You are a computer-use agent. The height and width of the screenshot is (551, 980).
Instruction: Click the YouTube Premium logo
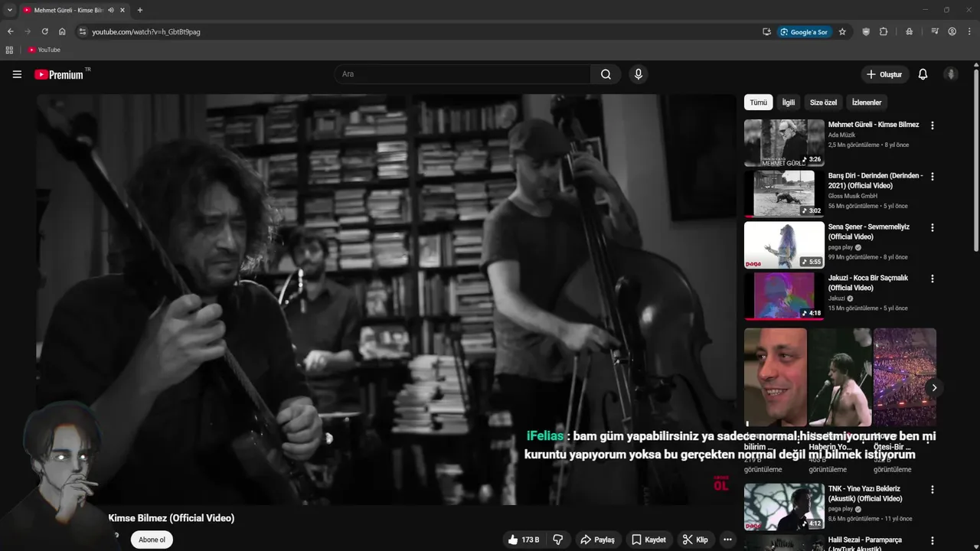click(x=59, y=74)
